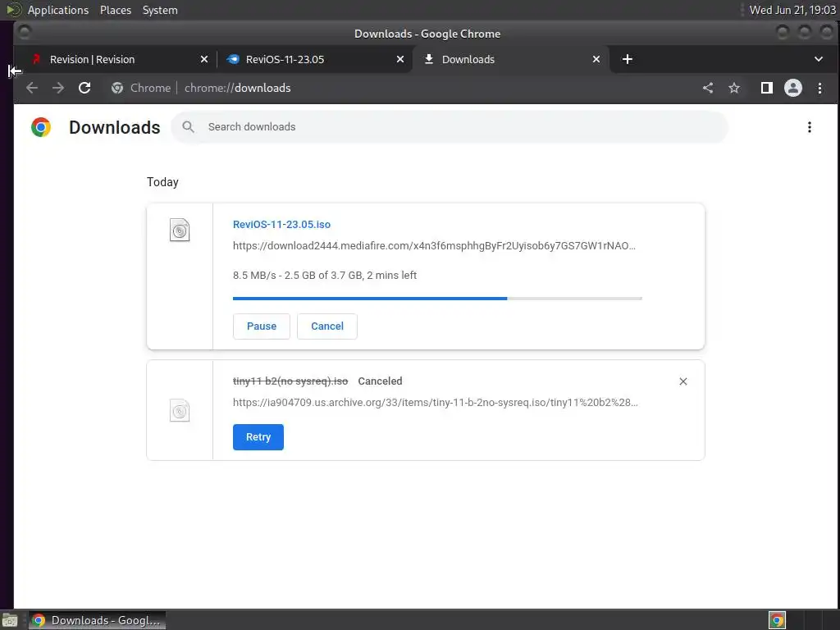Click the Canceled status label
The height and width of the screenshot is (630, 840).
[380, 381]
